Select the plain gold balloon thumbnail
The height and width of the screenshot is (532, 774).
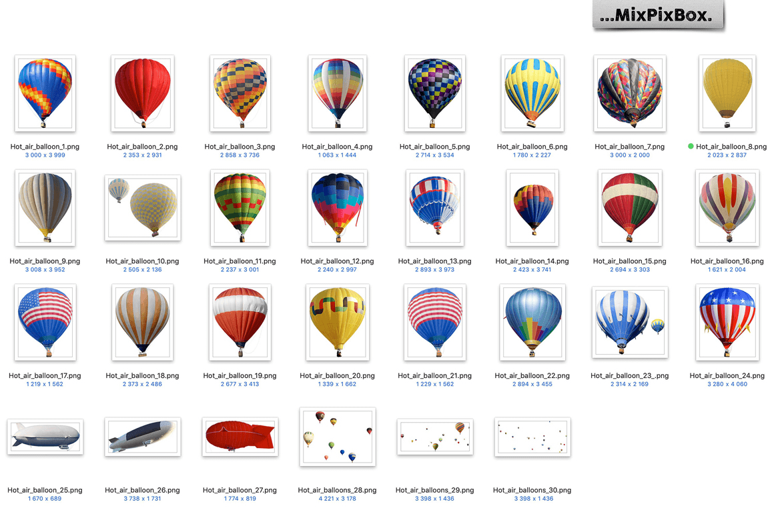tap(727, 93)
